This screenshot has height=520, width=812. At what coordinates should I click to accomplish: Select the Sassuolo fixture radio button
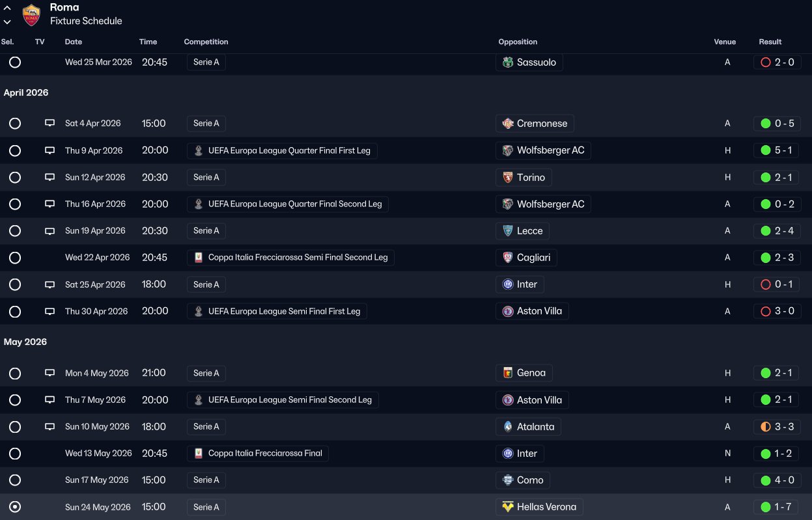[x=15, y=62]
